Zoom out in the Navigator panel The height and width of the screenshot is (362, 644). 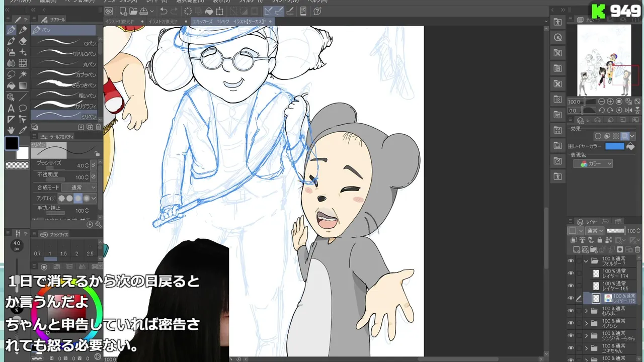[601, 102]
